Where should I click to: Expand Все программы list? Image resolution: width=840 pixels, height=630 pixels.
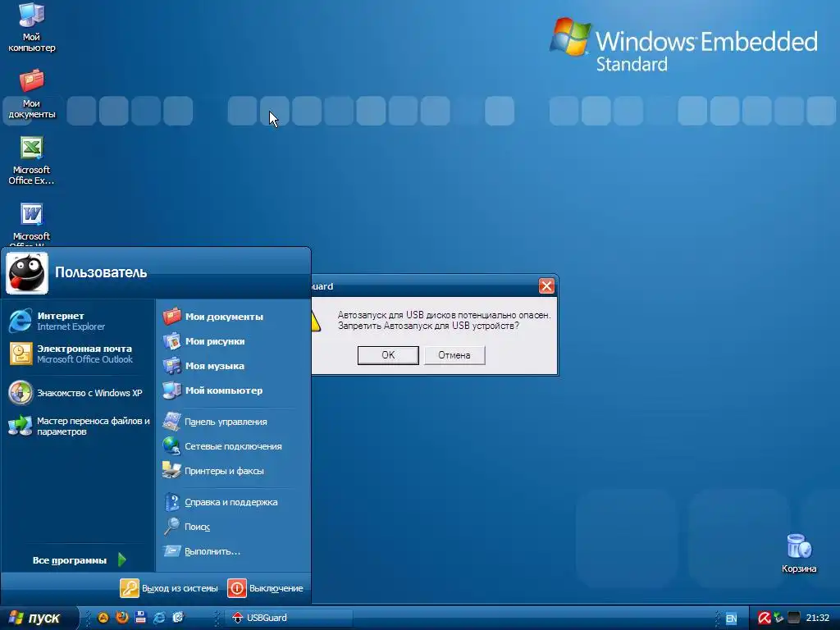[x=78, y=560]
